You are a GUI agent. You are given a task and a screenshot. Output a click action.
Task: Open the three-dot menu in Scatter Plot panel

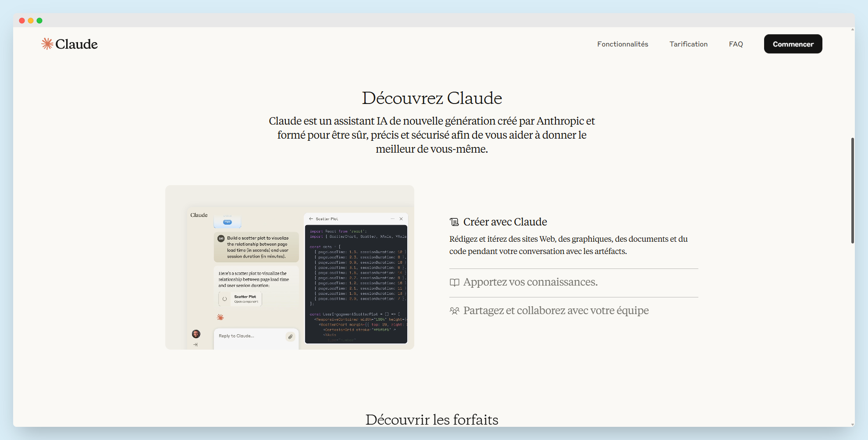(392, 218)
